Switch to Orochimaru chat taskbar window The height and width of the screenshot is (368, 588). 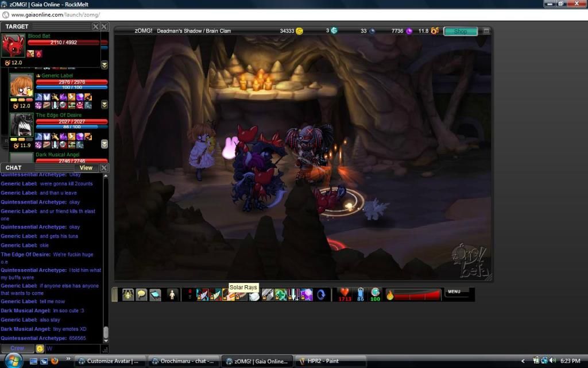[x=183, y=361]
